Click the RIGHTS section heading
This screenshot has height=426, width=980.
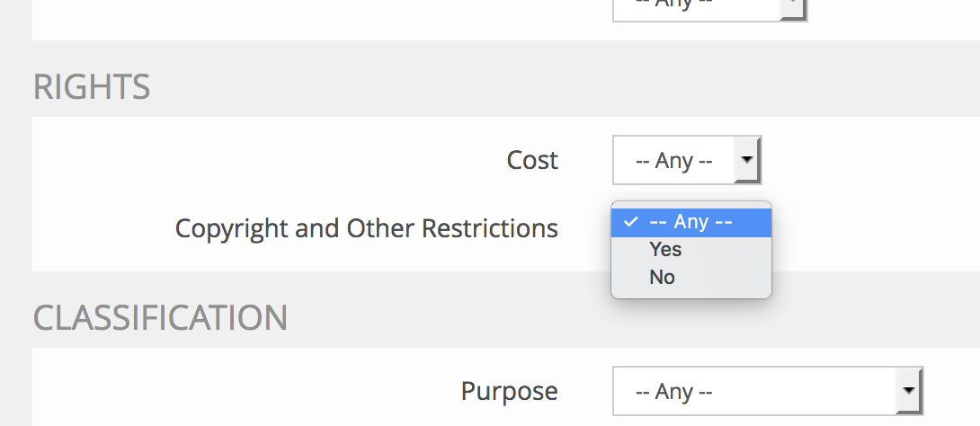coord(92,87)
